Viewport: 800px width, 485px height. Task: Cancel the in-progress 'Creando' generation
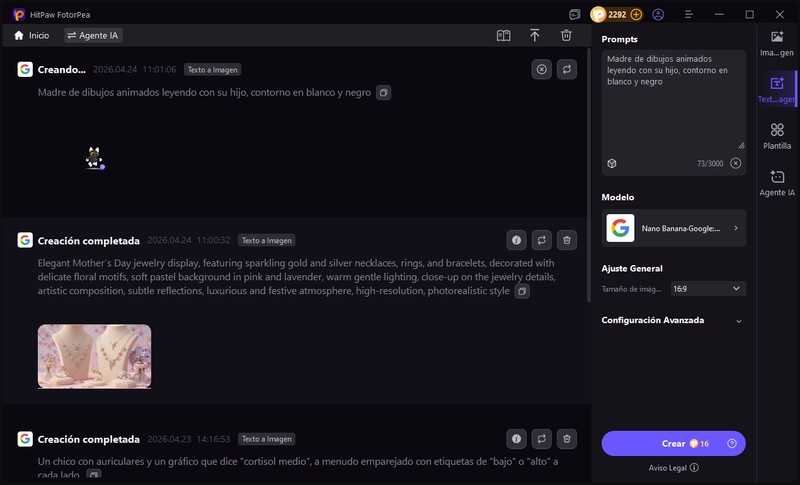pyautogui.click(x=541, y=69)
